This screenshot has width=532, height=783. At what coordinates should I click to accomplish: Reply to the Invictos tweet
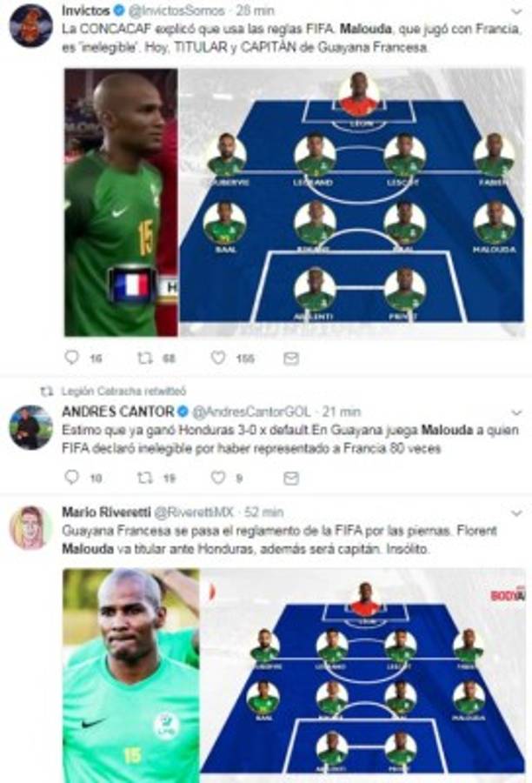pos(72,358)
